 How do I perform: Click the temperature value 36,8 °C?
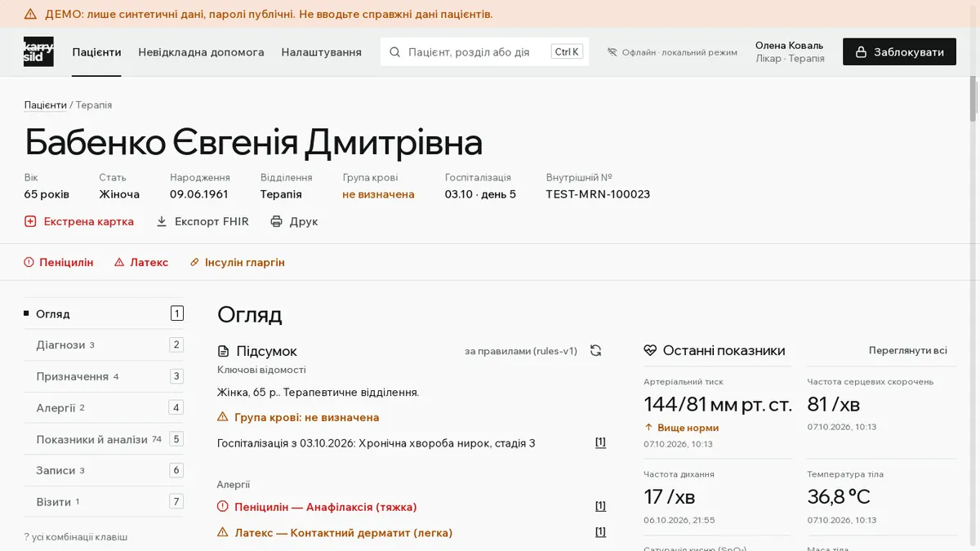pos(839,496)
